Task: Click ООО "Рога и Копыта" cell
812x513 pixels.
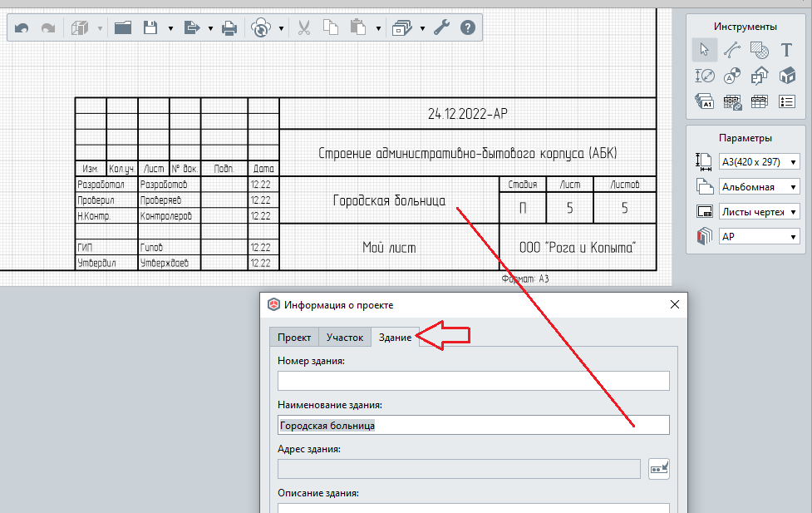Action: (x=578, y=248)
